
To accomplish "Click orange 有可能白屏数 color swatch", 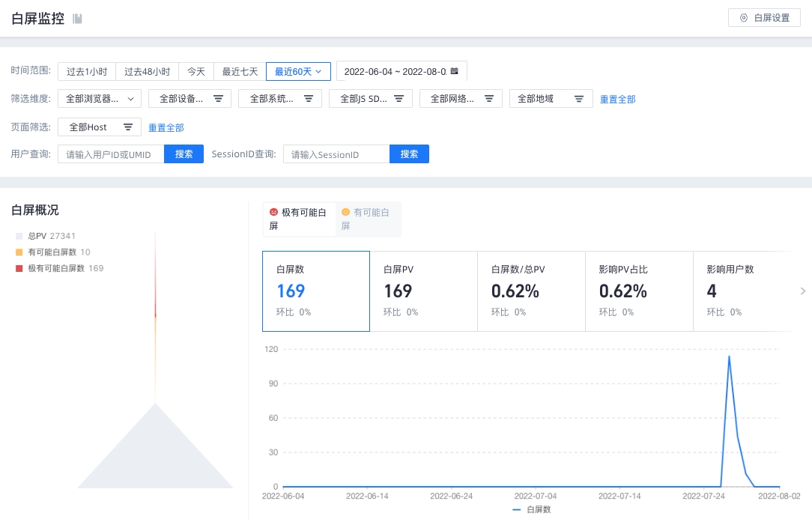I will click(x=19, y=252).
